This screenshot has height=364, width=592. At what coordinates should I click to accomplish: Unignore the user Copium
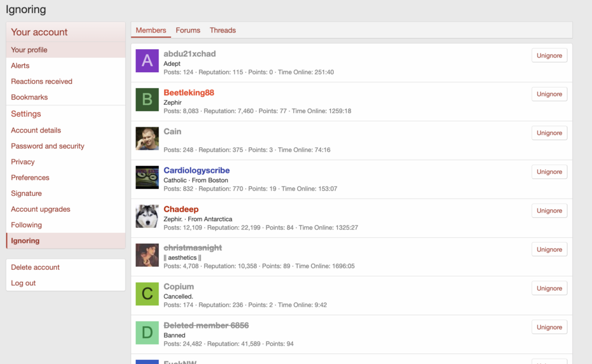point(549,288)
